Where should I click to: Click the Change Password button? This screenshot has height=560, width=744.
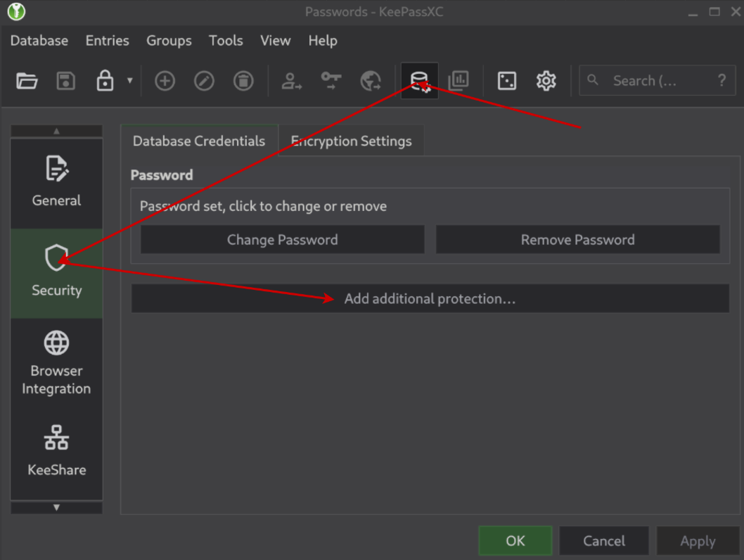pyautogui.click(x=282, y=240)
